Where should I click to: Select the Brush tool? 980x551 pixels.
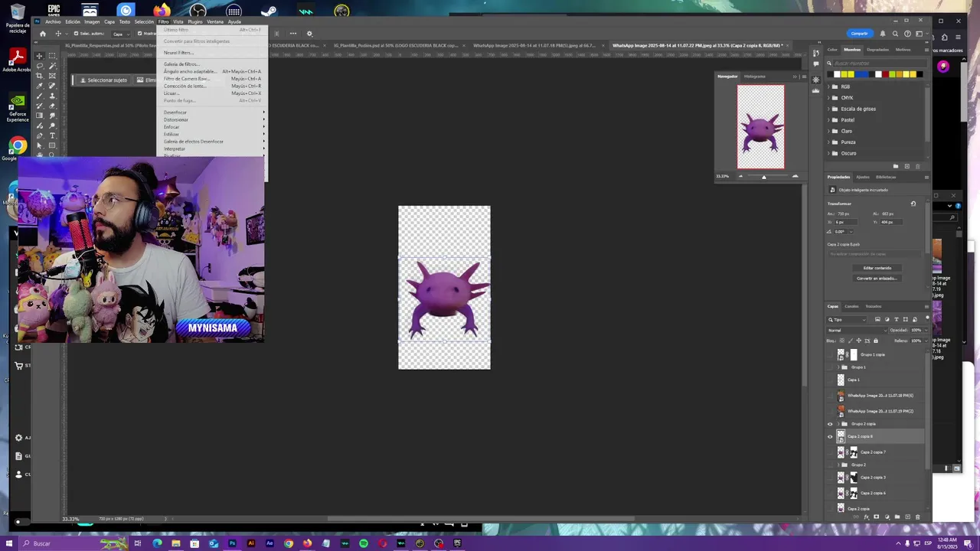pos(39,96)
